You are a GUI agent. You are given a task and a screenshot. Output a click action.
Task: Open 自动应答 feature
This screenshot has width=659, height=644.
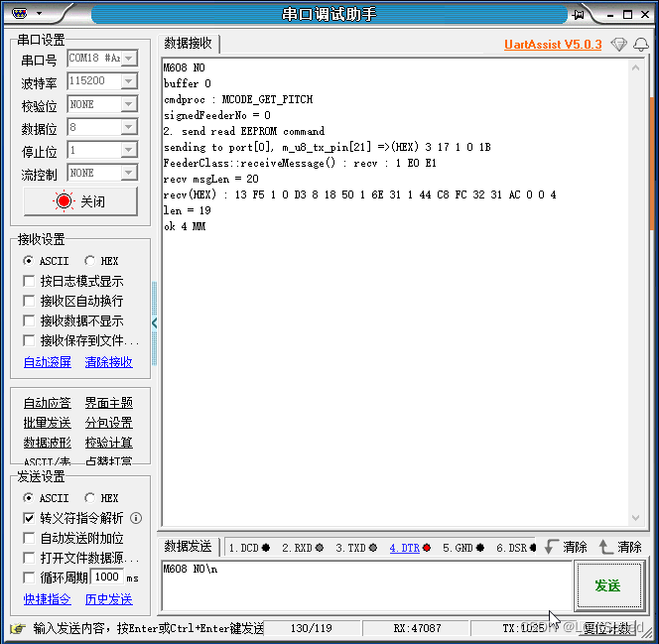48,403
